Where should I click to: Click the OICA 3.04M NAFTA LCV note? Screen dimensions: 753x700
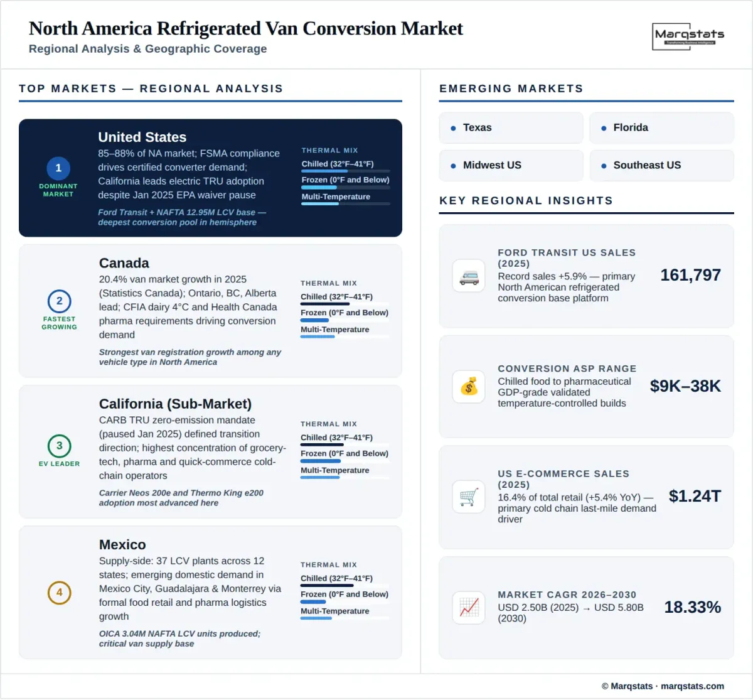(179, 638)
